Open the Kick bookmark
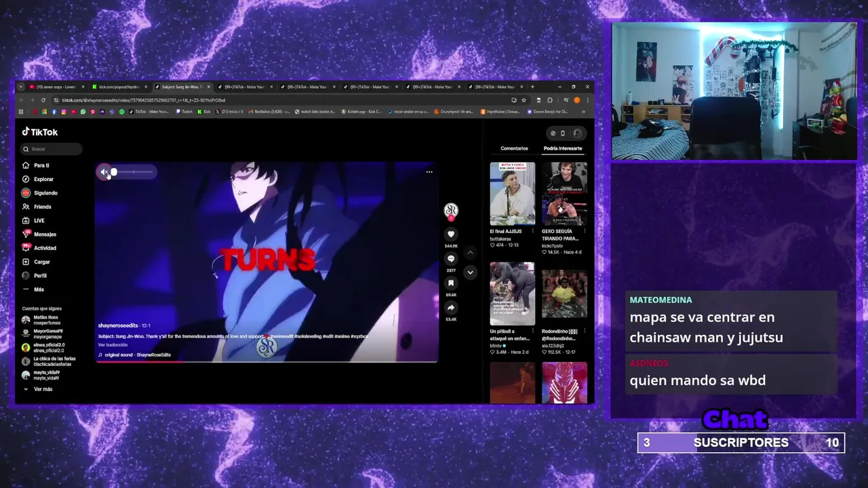Viewport: 868px width, 488px height. 204,112
